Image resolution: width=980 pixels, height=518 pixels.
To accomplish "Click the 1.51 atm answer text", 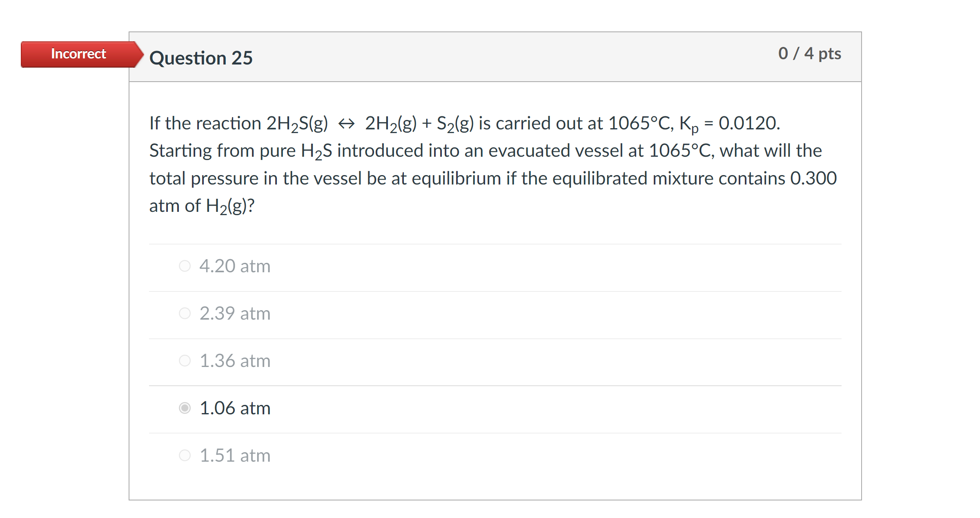I will (234, 455).
